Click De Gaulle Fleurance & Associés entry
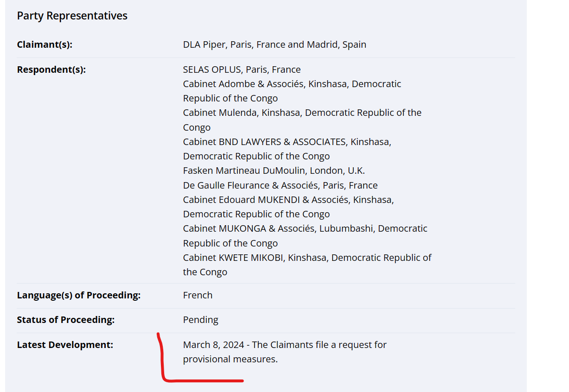The image size is (569, 392). 280,185
